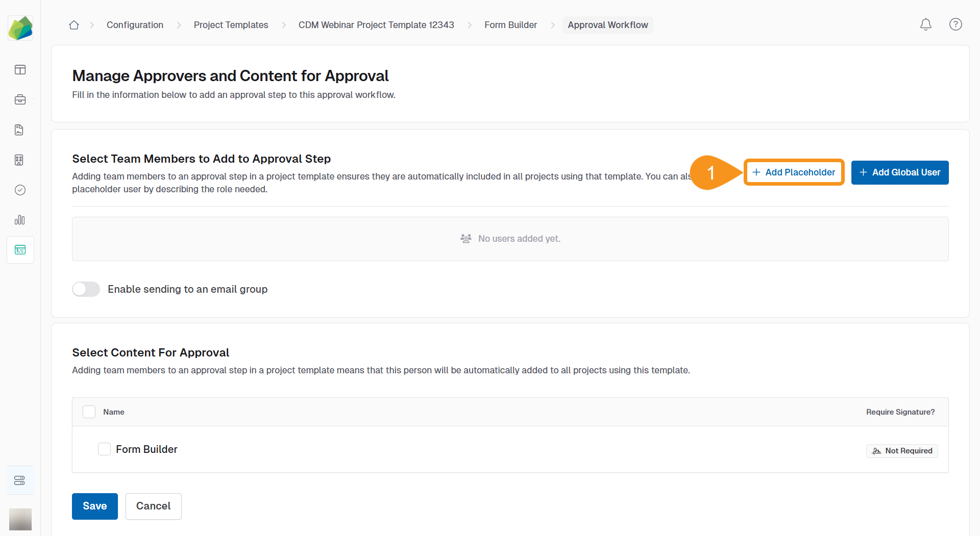Select the check-circle approvals icon
This screenshot has width=980, height=536.
[x=20, y=190]
